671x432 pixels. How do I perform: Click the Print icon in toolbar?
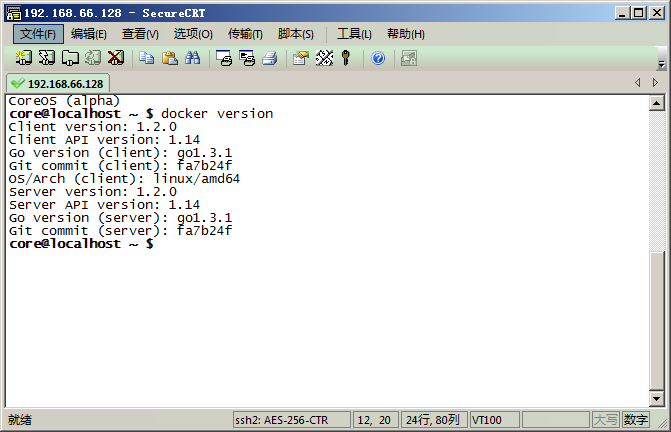coord(269,58)
